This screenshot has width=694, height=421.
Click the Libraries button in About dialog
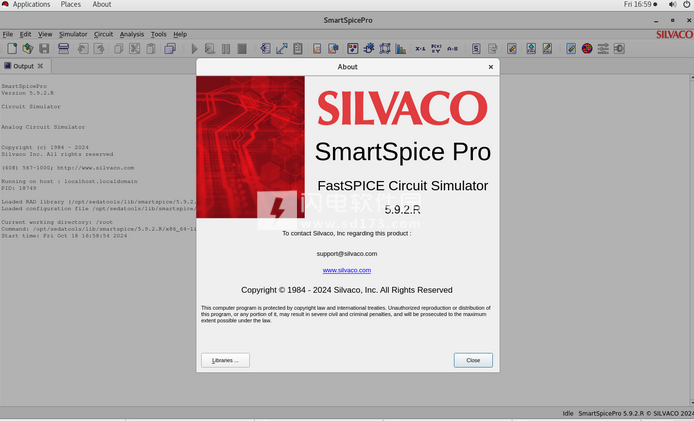coord(225,360)
